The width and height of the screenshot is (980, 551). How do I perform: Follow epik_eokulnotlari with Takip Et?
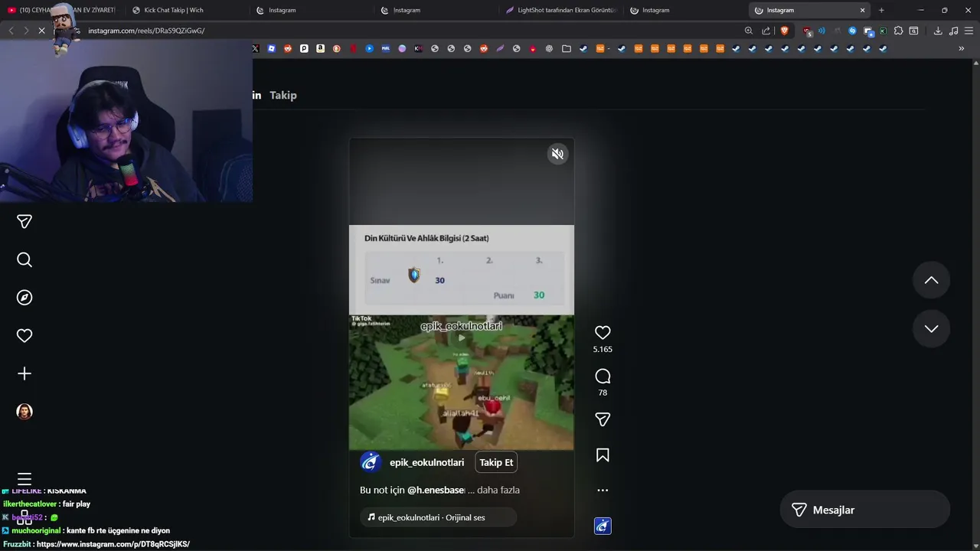[496, 462]
